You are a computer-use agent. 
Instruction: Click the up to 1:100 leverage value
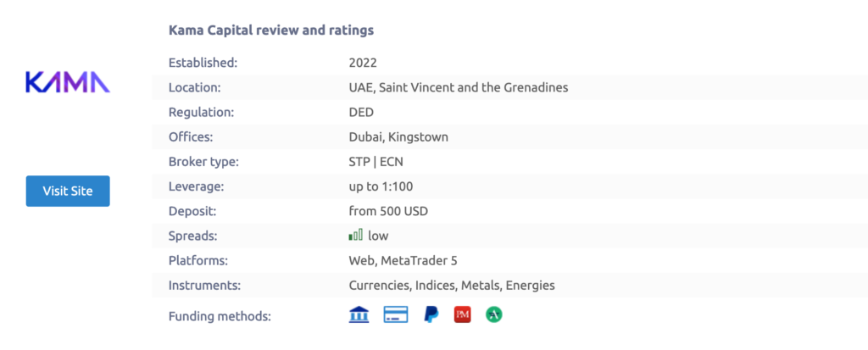tap(381, 186)
